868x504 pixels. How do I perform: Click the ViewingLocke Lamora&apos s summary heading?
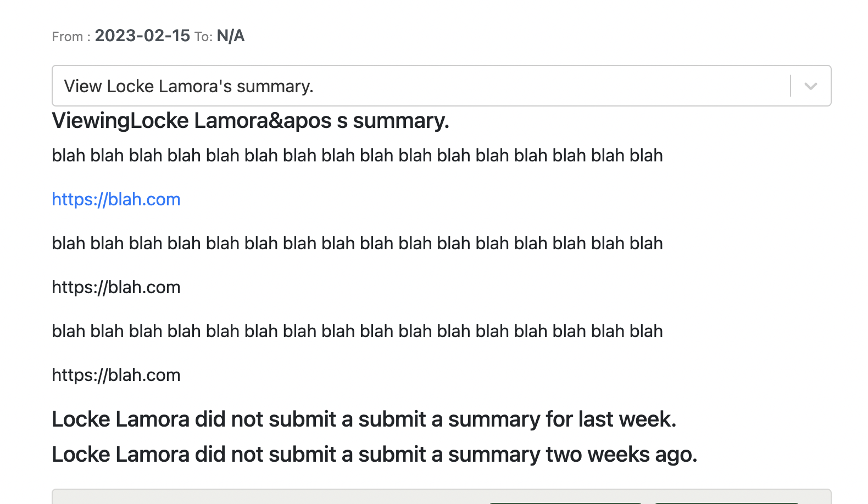point(251,121)
